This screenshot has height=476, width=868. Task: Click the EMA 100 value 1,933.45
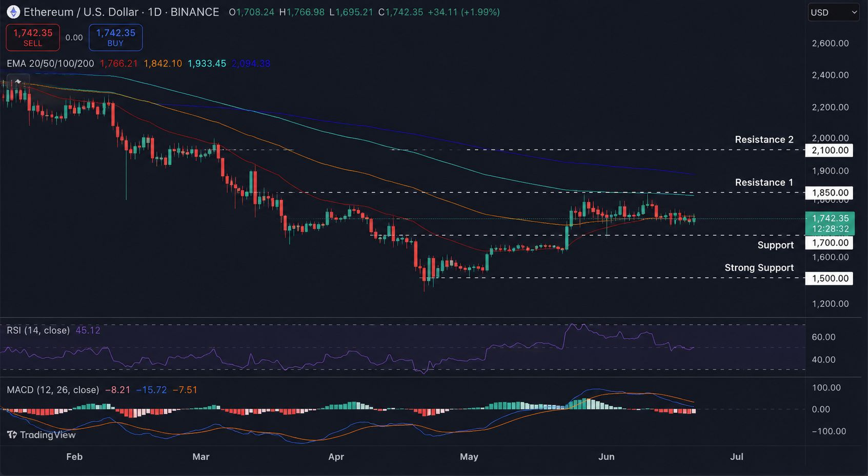(x=207, y=64)
